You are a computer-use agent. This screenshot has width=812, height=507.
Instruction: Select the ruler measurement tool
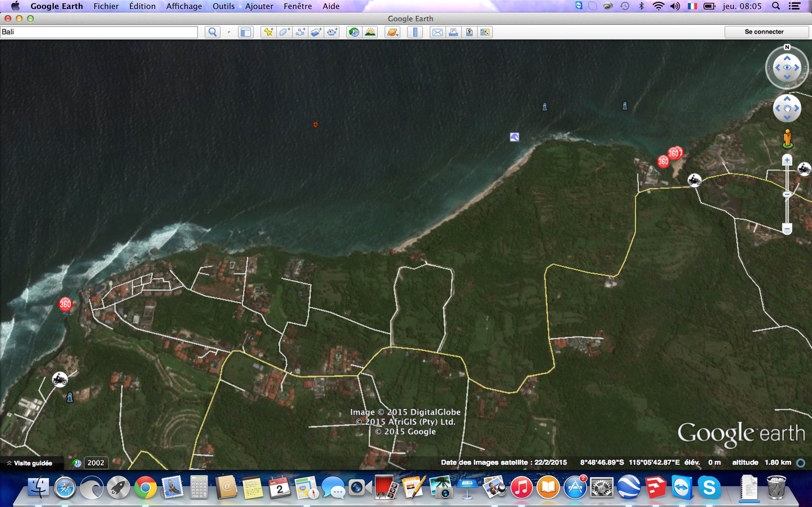coord(415,32)
